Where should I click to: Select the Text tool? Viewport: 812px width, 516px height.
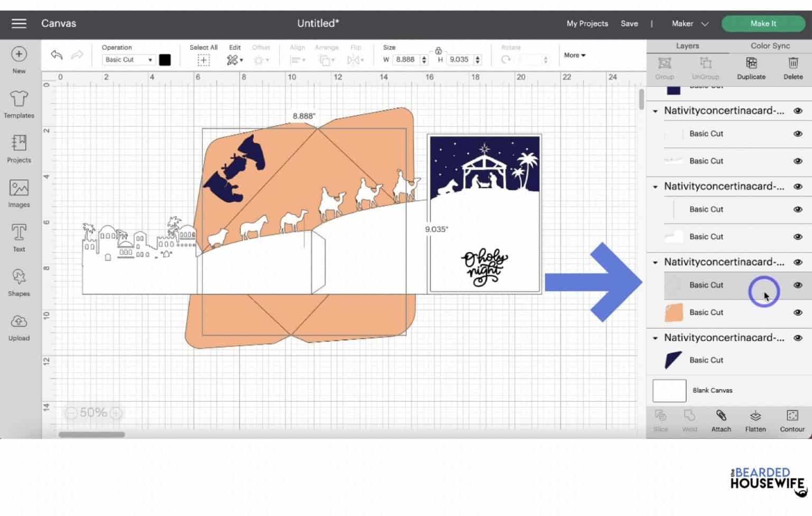pos(19,237)
